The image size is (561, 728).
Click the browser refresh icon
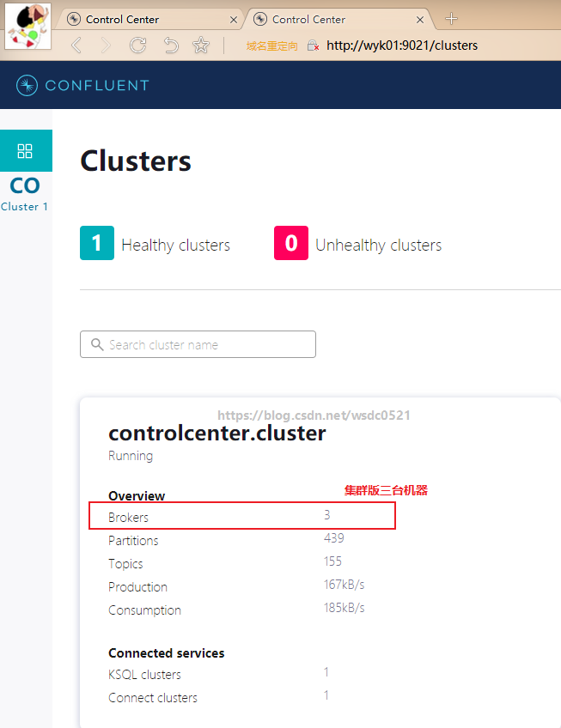click(x=137, y=45)
